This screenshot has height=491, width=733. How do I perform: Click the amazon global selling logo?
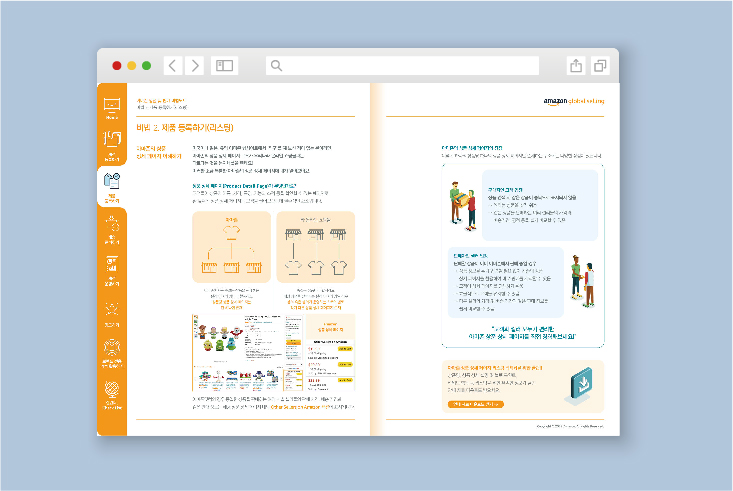574,101
